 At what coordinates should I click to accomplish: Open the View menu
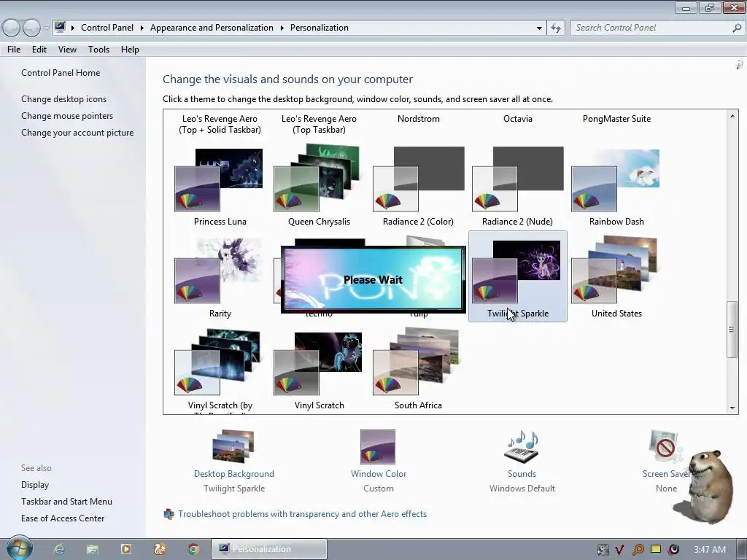(67, 50)
